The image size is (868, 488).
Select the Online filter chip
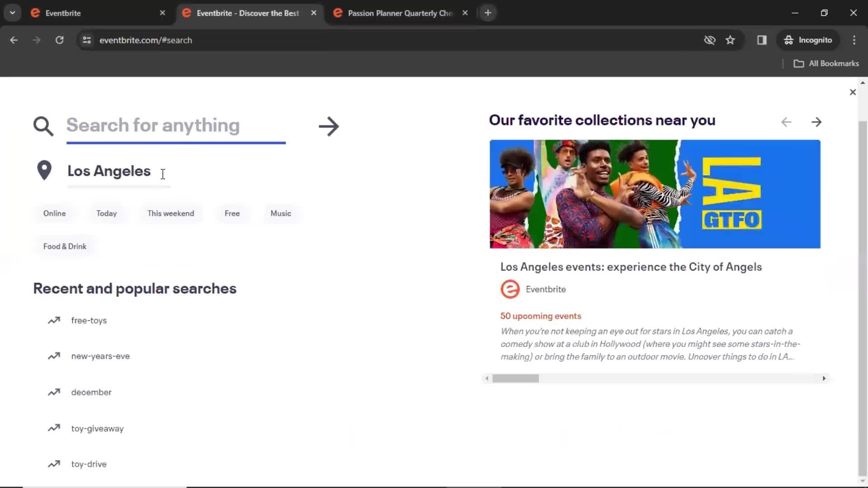click(x=55, y=213)
